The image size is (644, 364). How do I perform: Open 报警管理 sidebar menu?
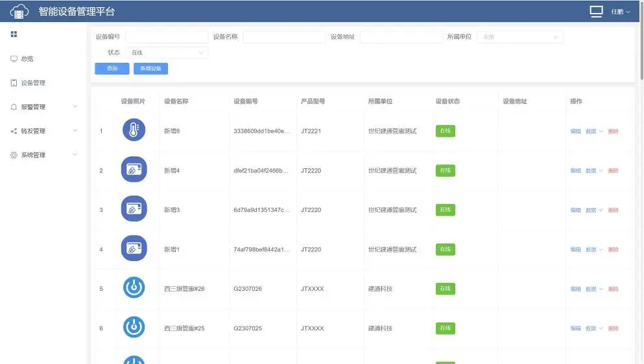click(x=43, y=107)
